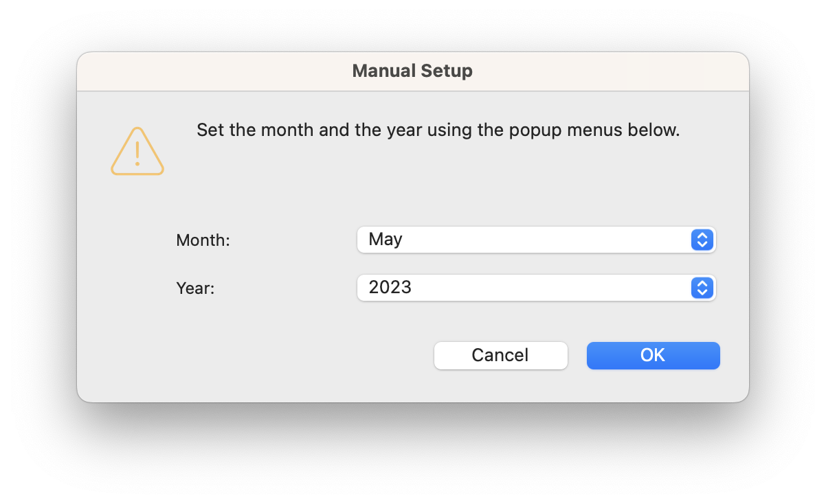This screenshot has height=504, width=826.
Task: Open the Year popup showing 2023
Action: 536,288
